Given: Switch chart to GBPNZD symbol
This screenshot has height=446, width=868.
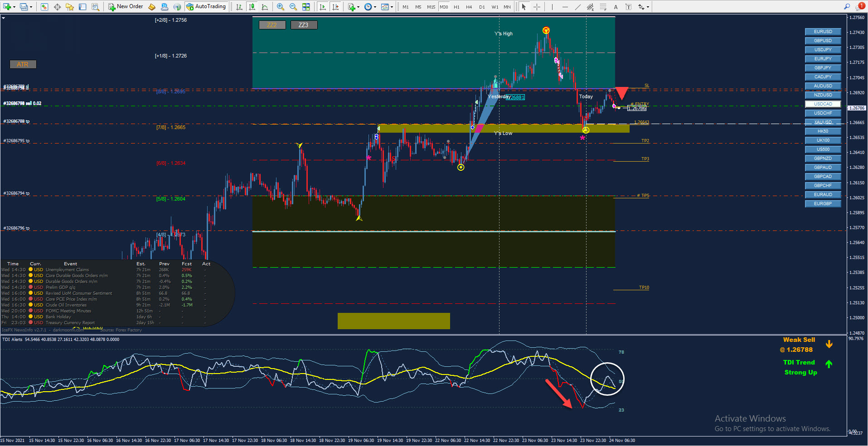Looking at the screenshot, I should tap(823, 158).
